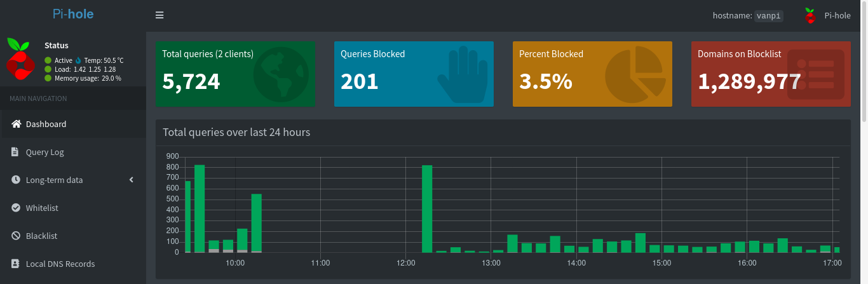Click the Pi-hole raspberry logo in sidebar status
This screenshot has width=868, height=284.
pos(20,58)
